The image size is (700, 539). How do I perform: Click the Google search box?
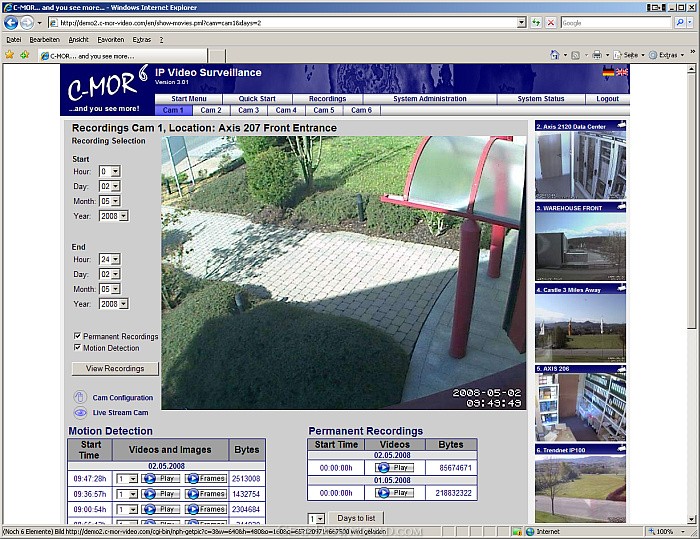[616, 23]
